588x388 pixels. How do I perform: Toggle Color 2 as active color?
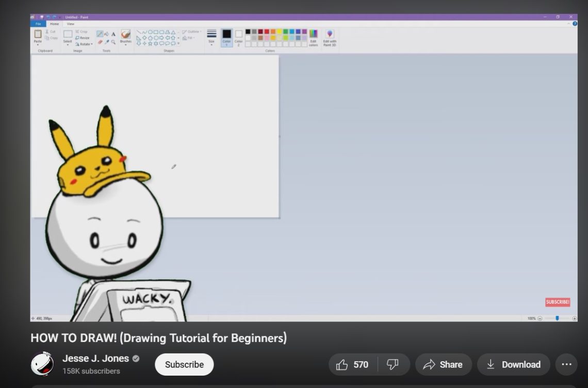tap(238, 36)
